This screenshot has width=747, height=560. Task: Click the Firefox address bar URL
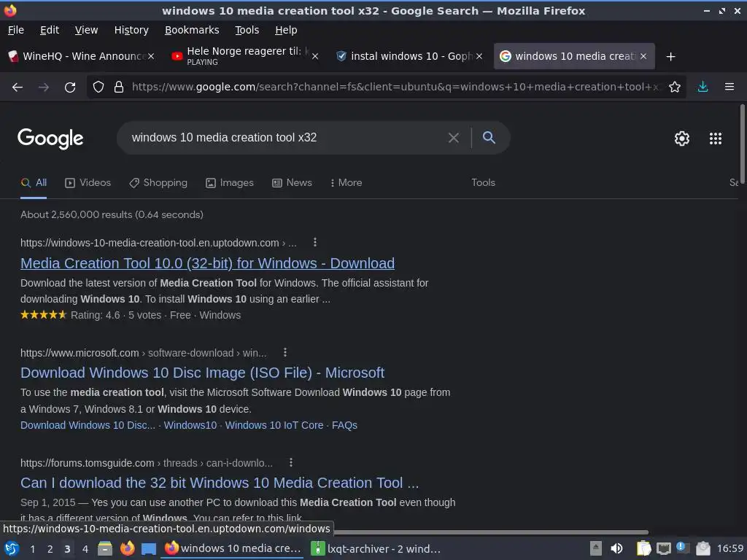tap(395, 87)
